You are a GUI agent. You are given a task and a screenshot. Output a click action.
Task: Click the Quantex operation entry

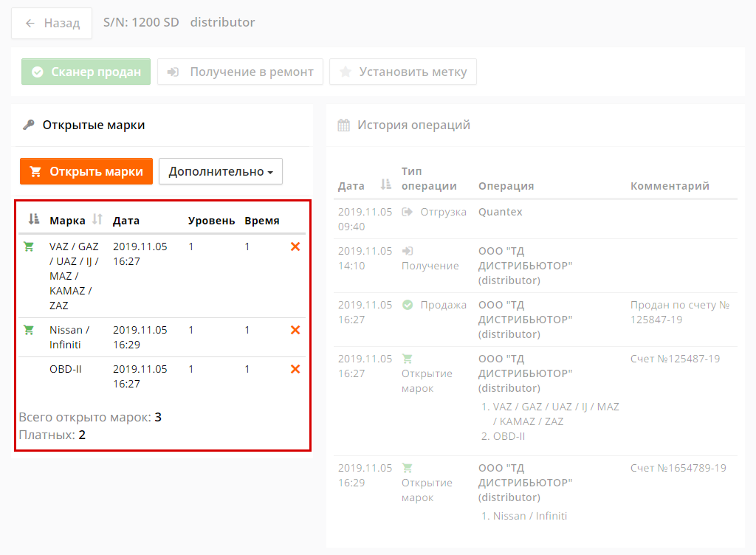(500, 212)
